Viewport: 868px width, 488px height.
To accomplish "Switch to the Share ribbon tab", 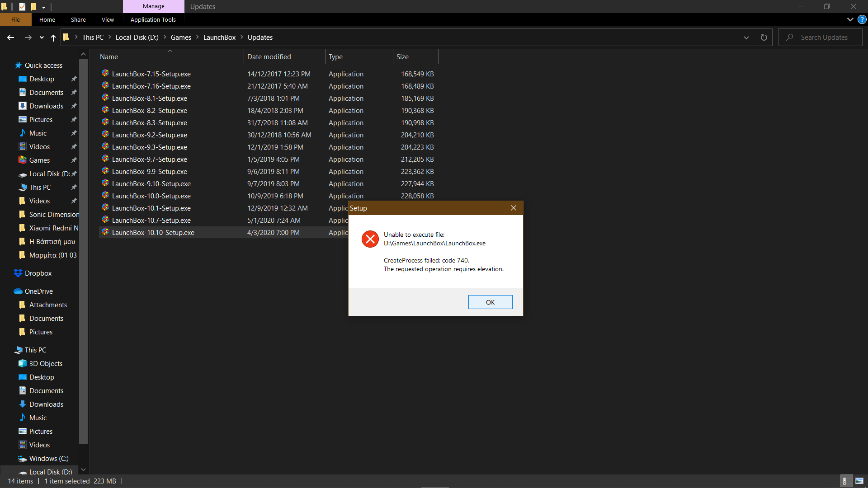I will 78,19.
